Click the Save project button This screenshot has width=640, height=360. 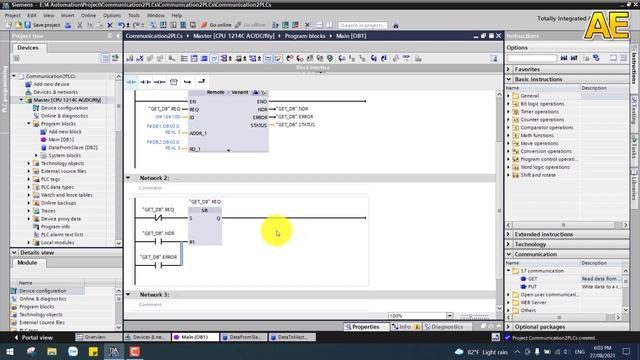(42, 25)
